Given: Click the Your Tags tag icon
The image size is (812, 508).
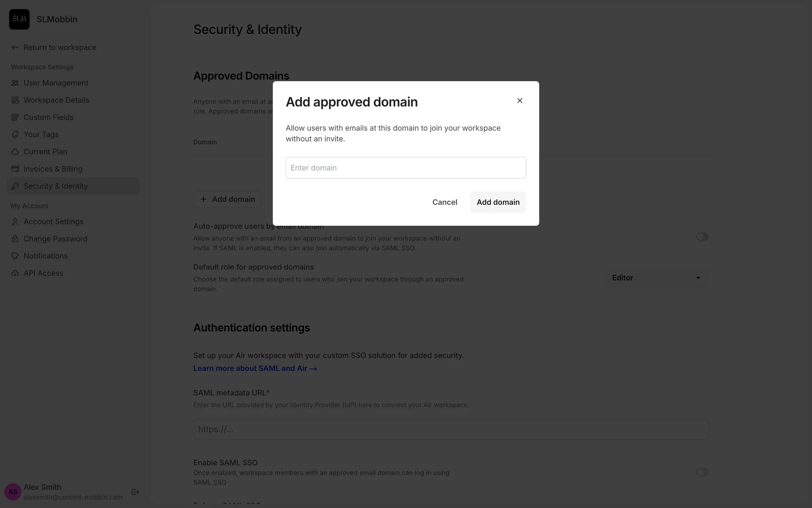Looking at the screenshot, I should (x=15, y=135).
